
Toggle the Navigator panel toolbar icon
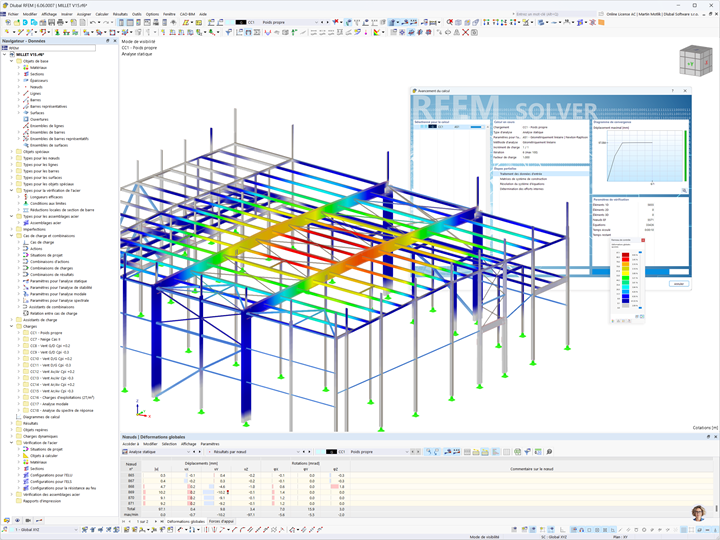(x=121, y=22)
